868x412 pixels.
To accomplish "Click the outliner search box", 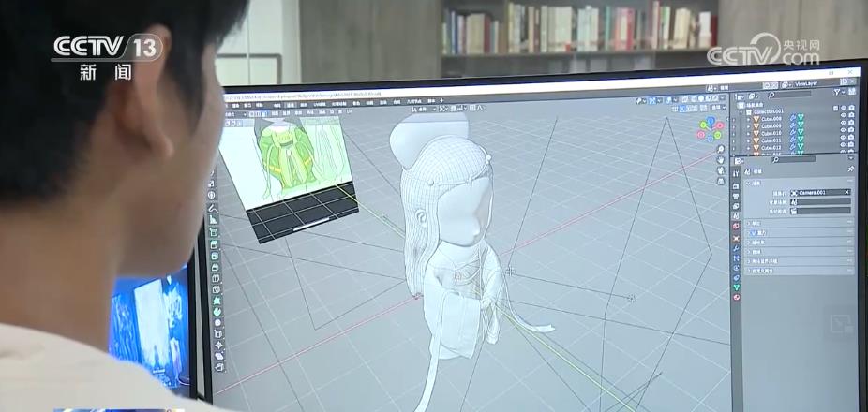I will (797, 95).
